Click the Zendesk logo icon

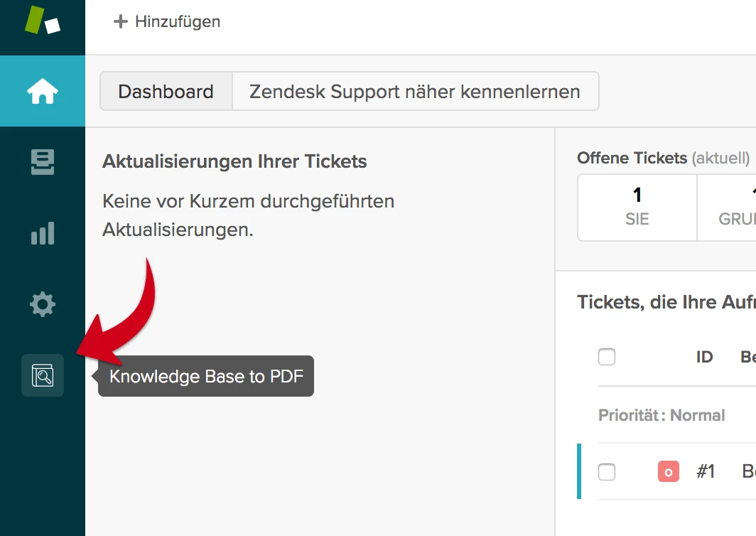43,21
